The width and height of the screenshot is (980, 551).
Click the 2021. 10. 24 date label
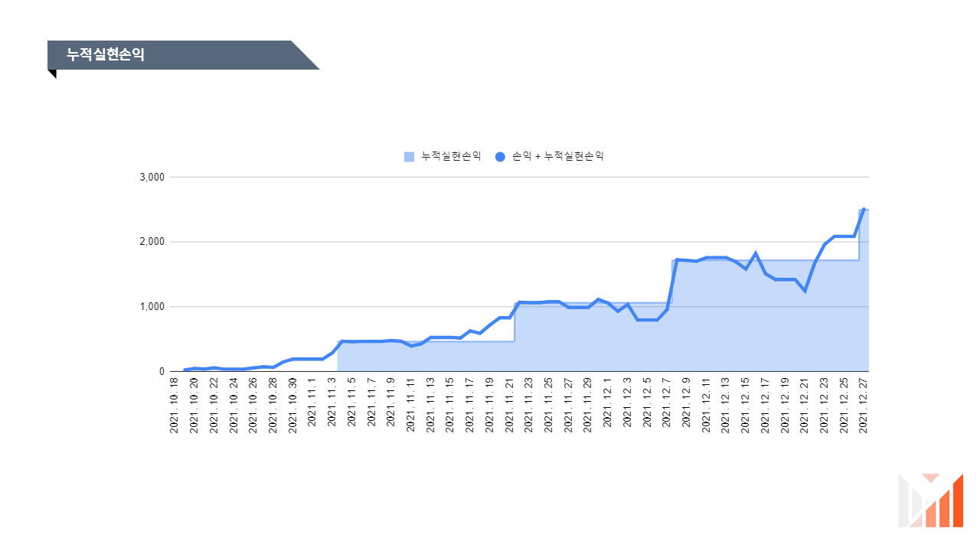click(234, 406)
